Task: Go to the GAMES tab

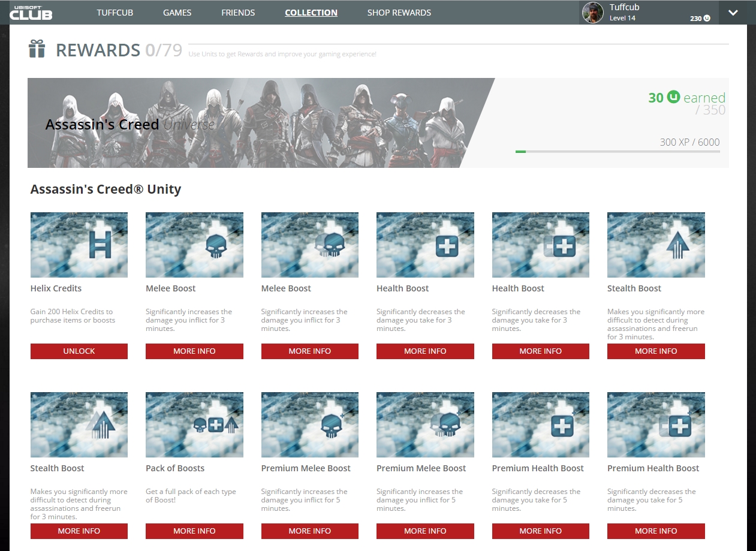Action: (x=177, y=13)
